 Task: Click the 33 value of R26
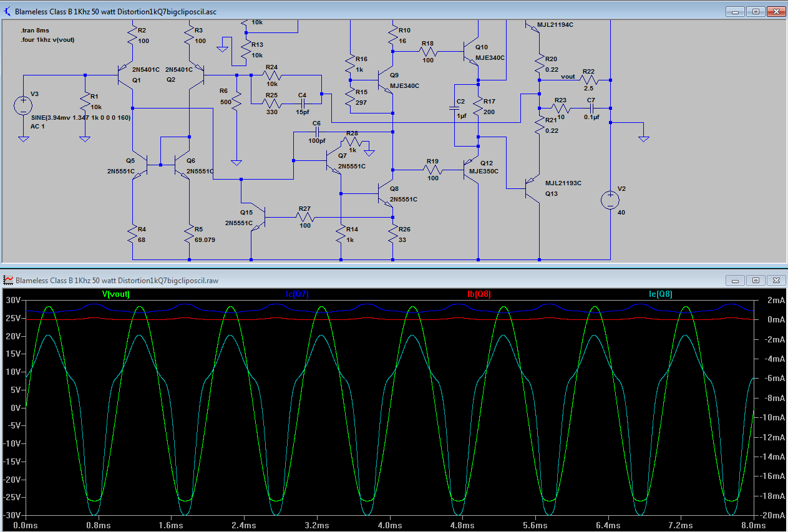pyautogui.click(x=402, y=239)
